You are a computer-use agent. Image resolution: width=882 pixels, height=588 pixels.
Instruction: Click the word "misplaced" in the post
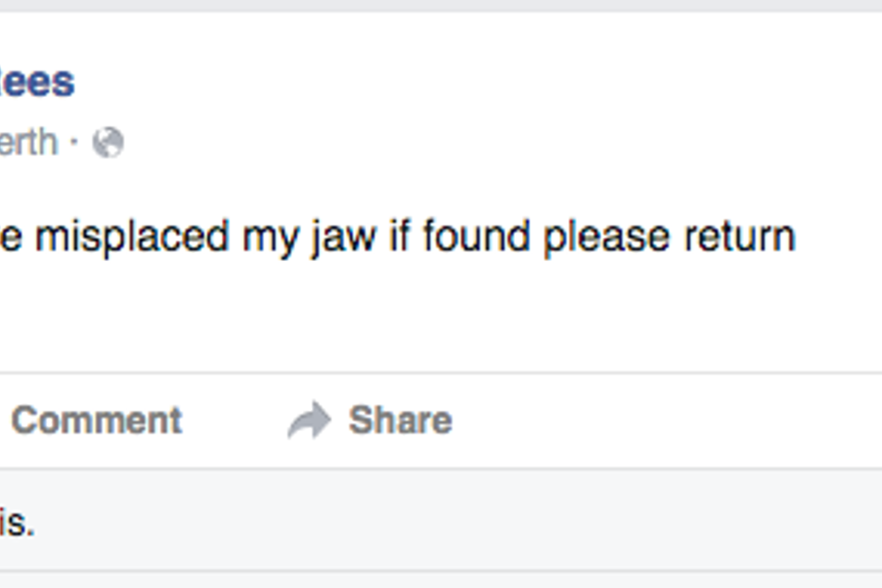pyautogui.click(x=132, y=238)
